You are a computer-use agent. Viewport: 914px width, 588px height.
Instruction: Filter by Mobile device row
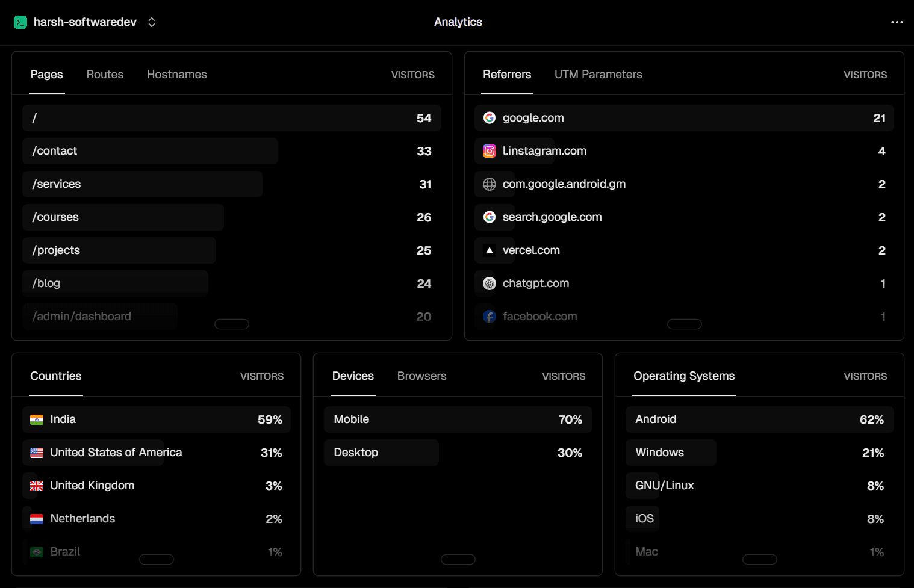coord(458,419)
